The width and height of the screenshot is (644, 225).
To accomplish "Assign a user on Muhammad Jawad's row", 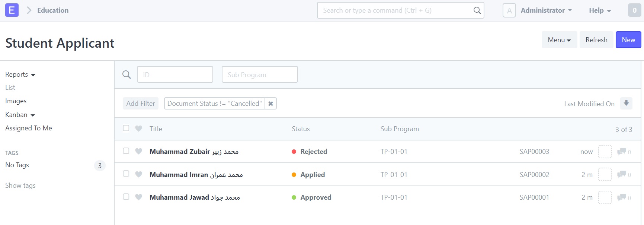I will [605, 197].
